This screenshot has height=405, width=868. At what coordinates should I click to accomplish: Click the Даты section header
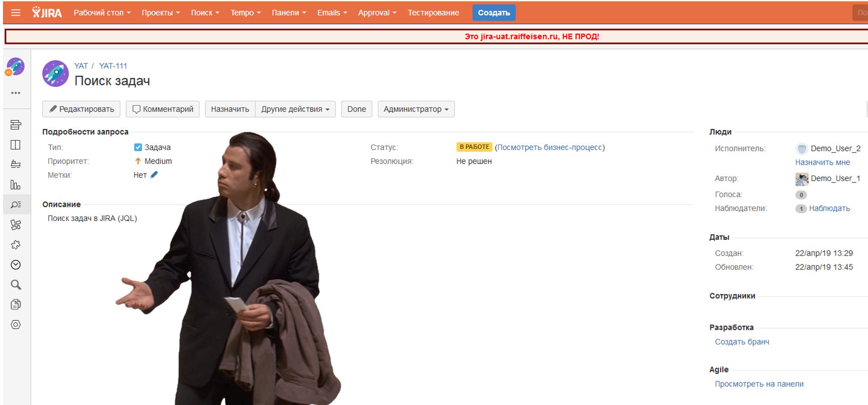click(x=719, y=237)
